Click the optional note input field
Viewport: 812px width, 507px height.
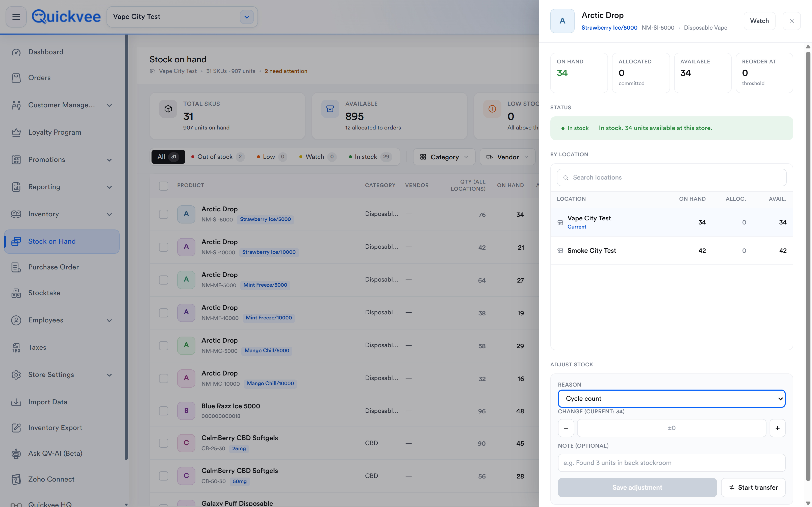click(x=672, y=463)
